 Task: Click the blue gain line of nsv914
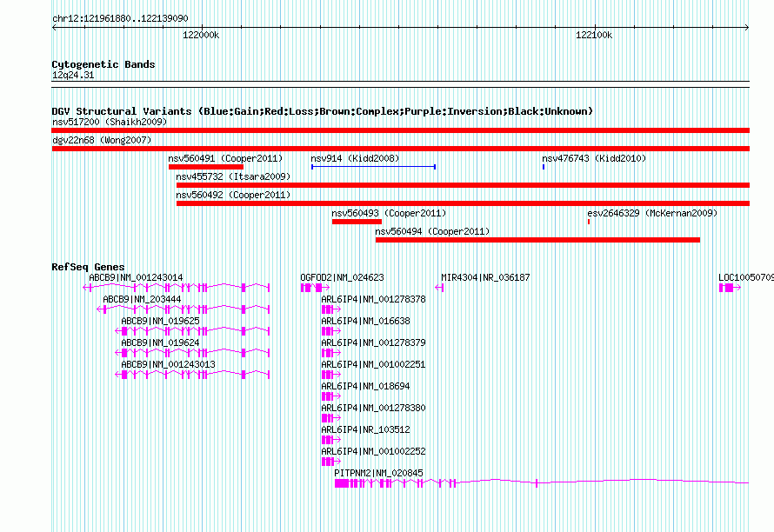[373, 167]
